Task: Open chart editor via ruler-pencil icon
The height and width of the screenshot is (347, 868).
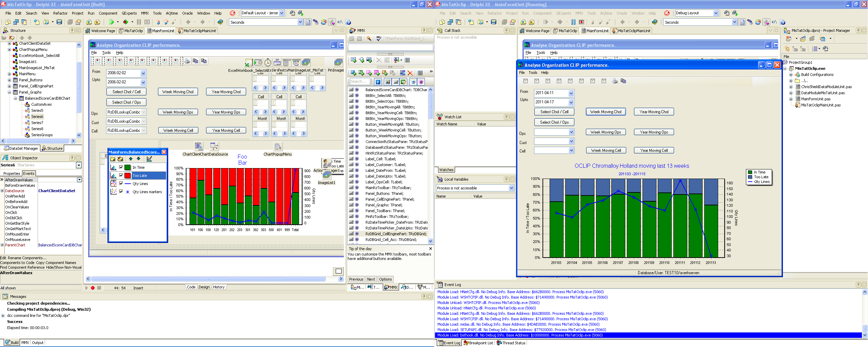Action: 149,159
